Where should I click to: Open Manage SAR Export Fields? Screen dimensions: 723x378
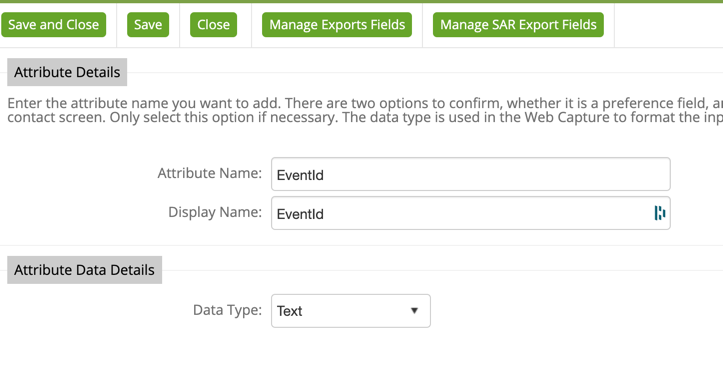coord(518,25)
